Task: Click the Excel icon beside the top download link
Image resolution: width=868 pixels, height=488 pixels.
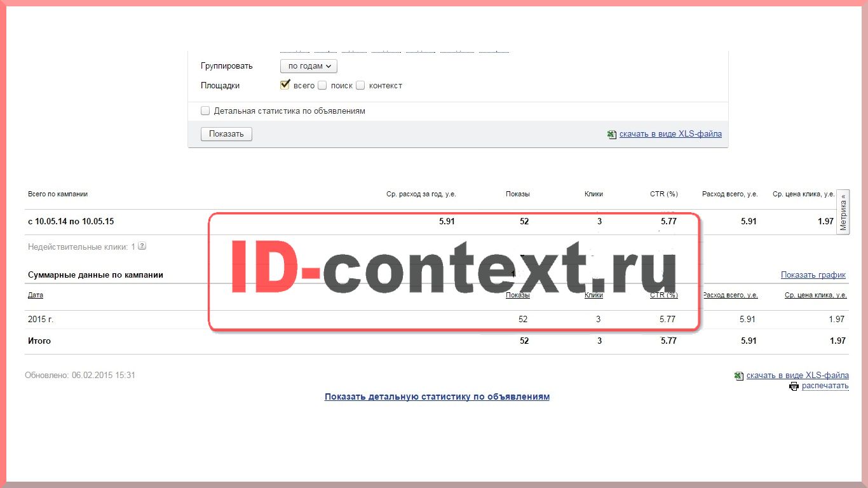Action: pos(612,134)
